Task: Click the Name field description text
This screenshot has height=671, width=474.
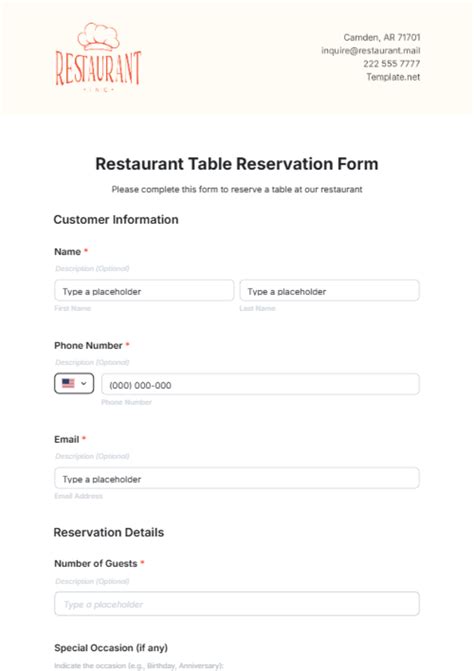Action: 92,269
